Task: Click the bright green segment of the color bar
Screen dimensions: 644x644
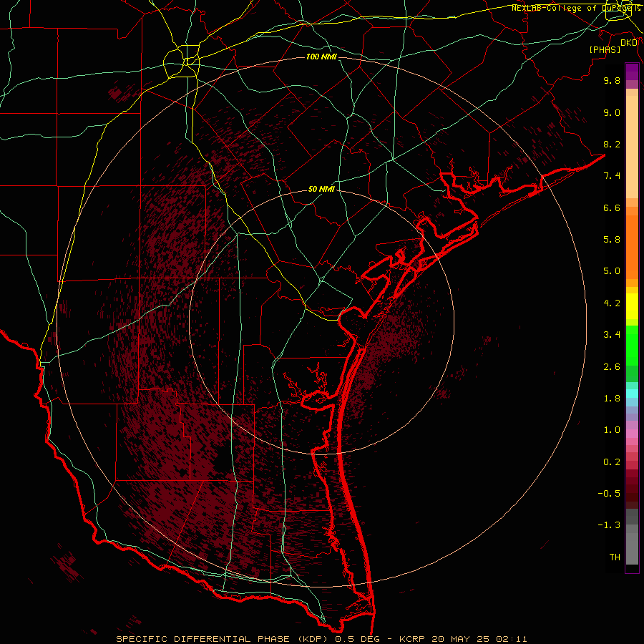Action: [x=632, y=345]
